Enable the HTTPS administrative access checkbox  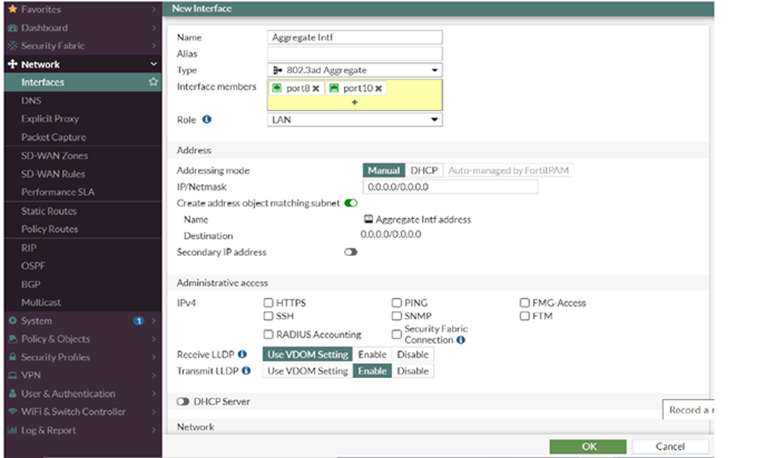tap(269, 303)
